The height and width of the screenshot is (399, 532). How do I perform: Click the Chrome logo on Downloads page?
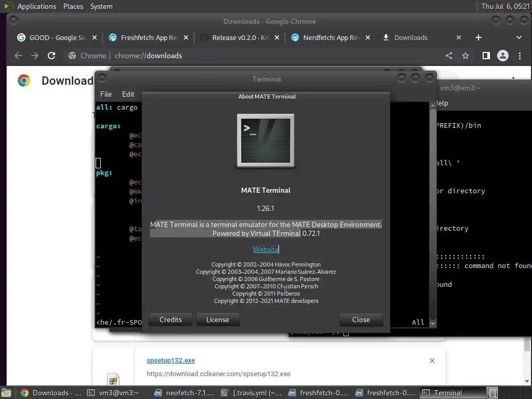coord(24,81)
